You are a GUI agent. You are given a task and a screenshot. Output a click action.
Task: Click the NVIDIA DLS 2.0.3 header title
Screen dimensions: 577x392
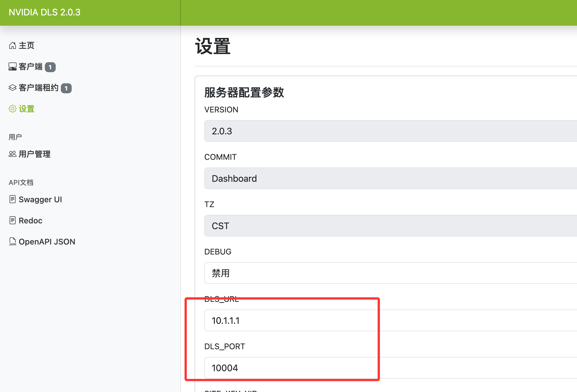coord(45,12)
